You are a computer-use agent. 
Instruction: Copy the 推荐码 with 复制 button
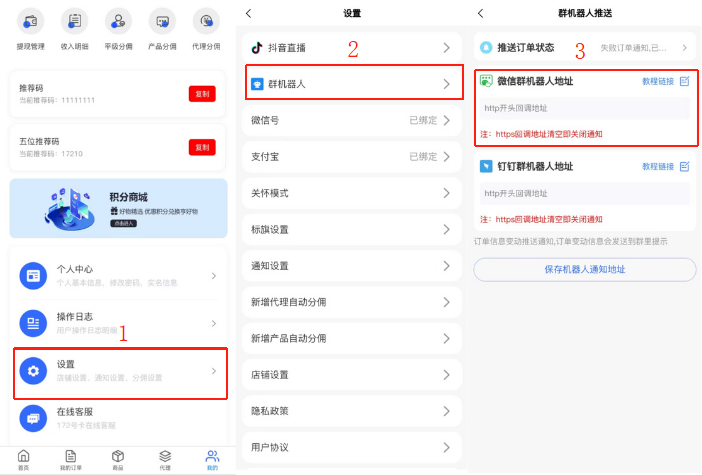tap(202, 94)
